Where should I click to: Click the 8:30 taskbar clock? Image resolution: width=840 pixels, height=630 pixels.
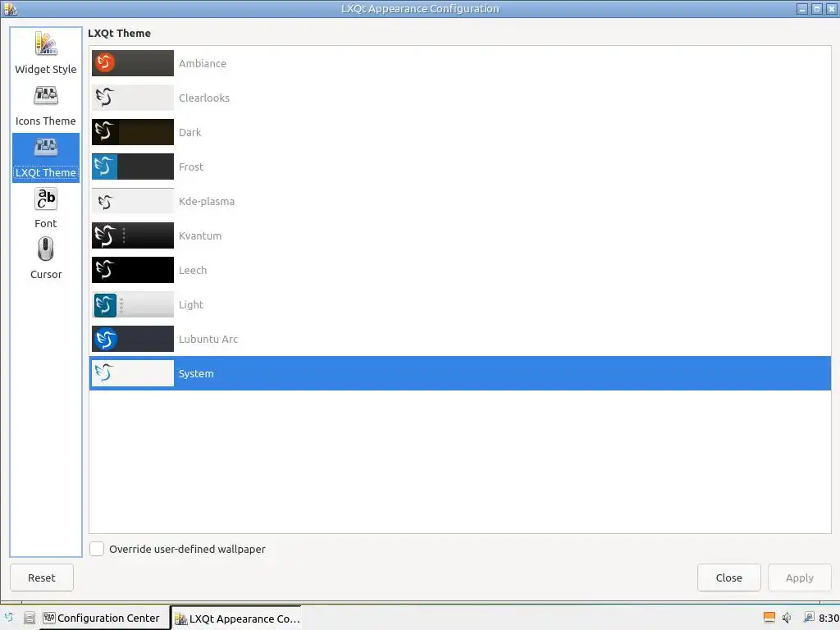point(829,619)
